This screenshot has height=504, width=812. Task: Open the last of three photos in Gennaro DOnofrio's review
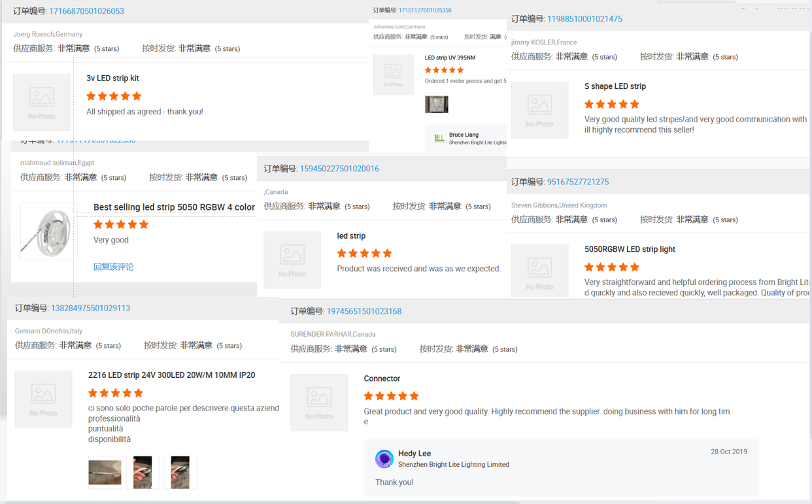point(180,473)
